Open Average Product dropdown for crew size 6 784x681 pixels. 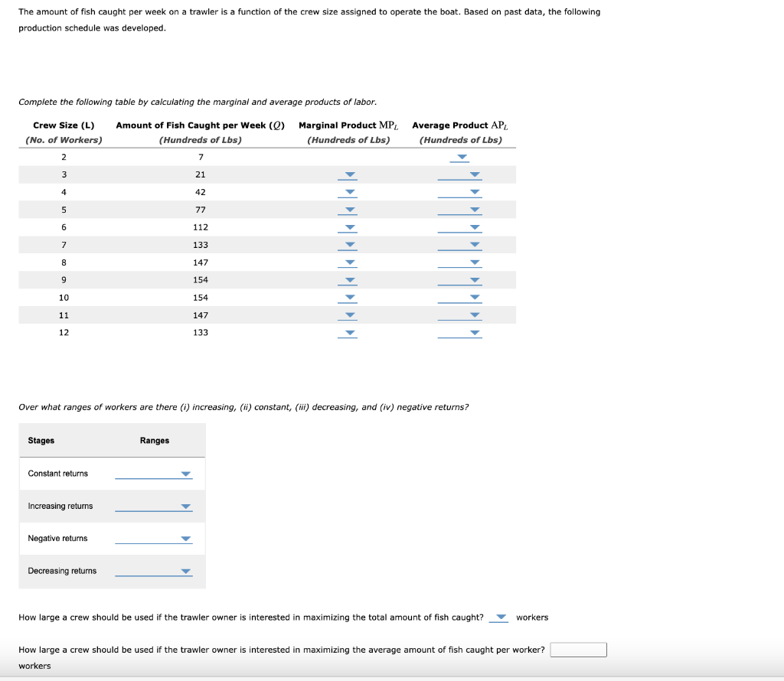click(460, 228)
